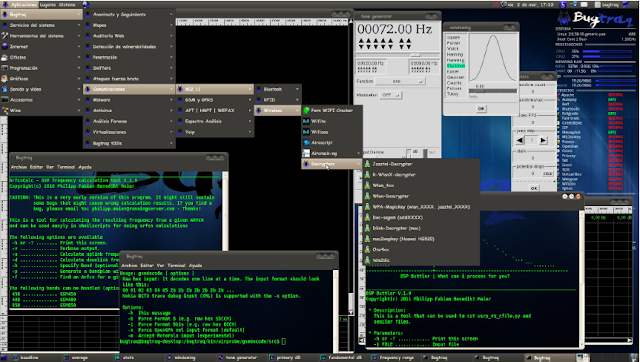
Task: Select Kaiser in the windowing list
Action: tap(452, 71)
